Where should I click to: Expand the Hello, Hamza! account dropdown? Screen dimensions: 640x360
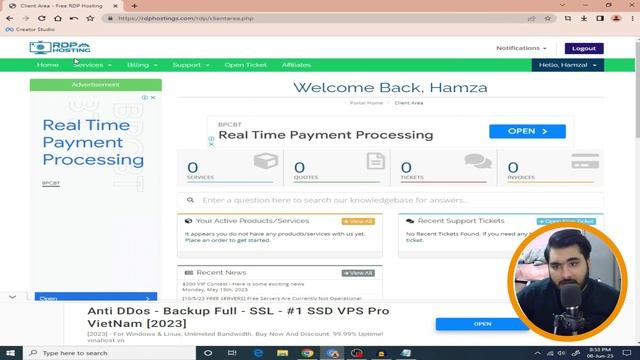click(568, 65)
